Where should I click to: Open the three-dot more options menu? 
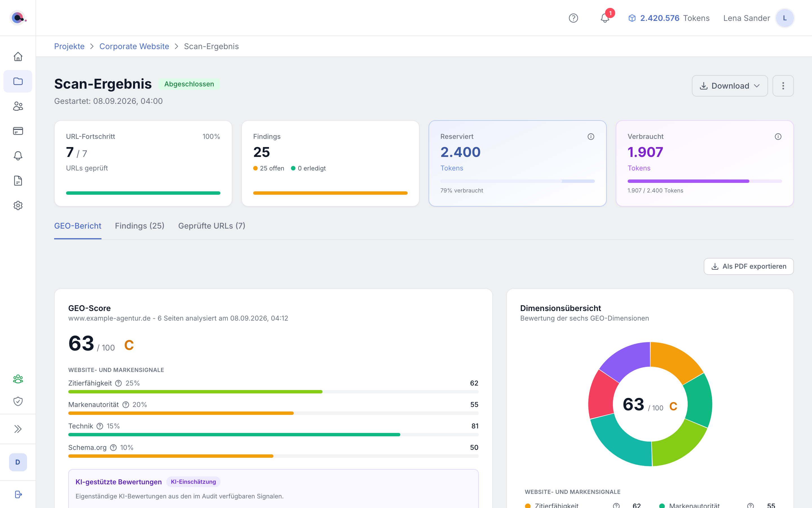[783, 86]
